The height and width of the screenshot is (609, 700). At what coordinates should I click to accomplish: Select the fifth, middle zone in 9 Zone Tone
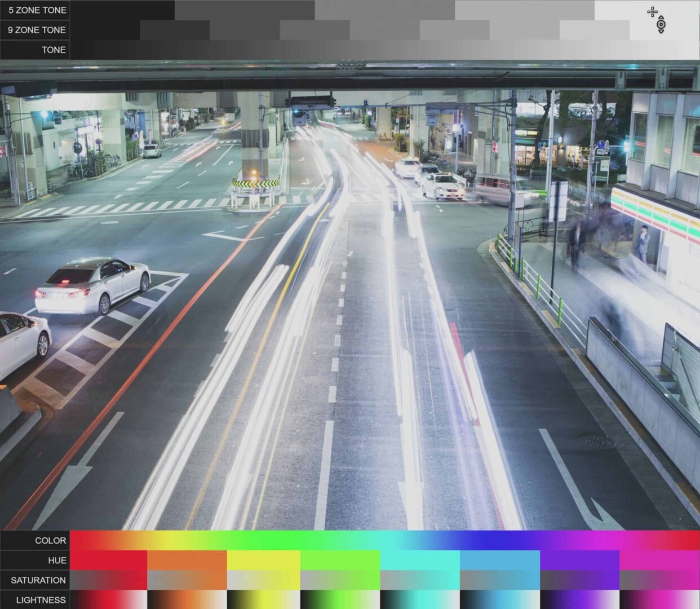pyautogui.click(x=385, y=30)
